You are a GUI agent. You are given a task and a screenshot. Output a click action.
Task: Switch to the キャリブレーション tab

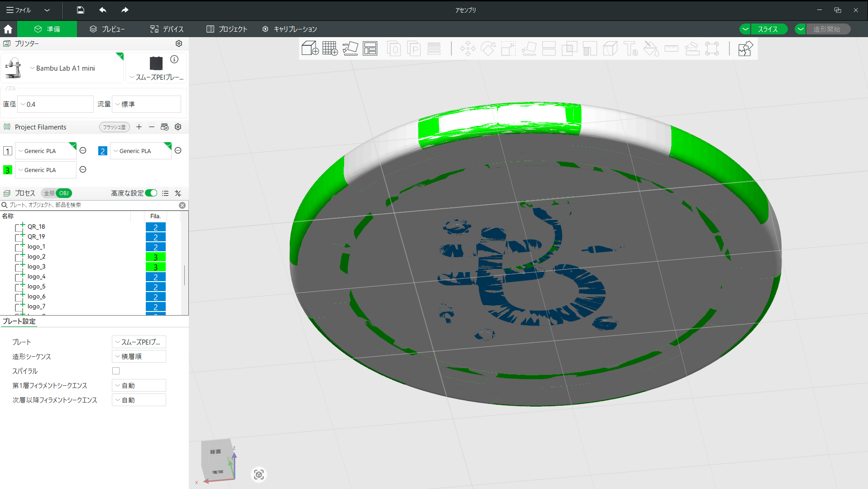click(290, 29)
